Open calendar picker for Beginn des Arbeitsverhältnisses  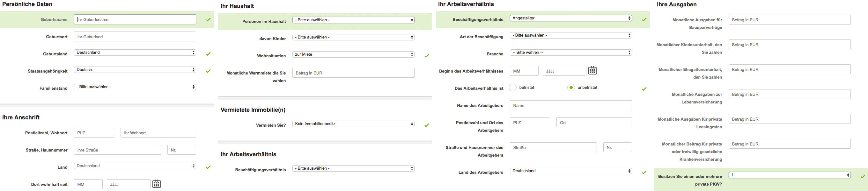pyautogui.click(x=592, y=71)
